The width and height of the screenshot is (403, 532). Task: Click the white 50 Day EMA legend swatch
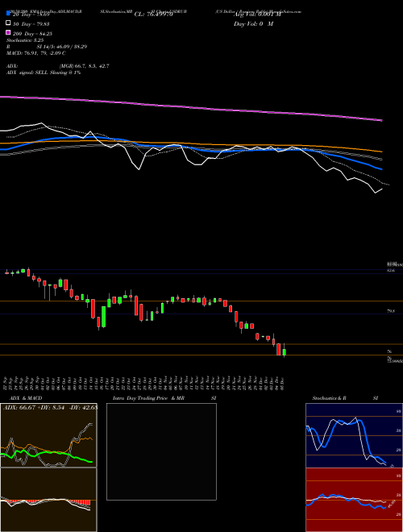(8, 23)
